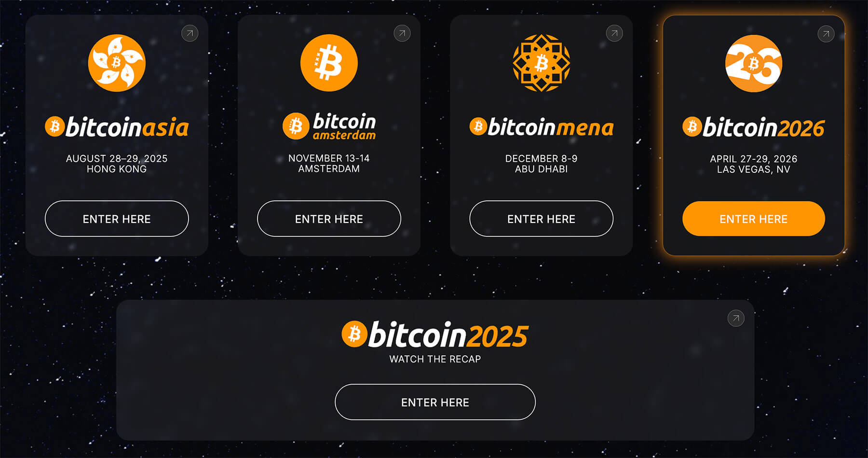Click Enter Here for Bitcoin Amsterdam

click(329, 219)
